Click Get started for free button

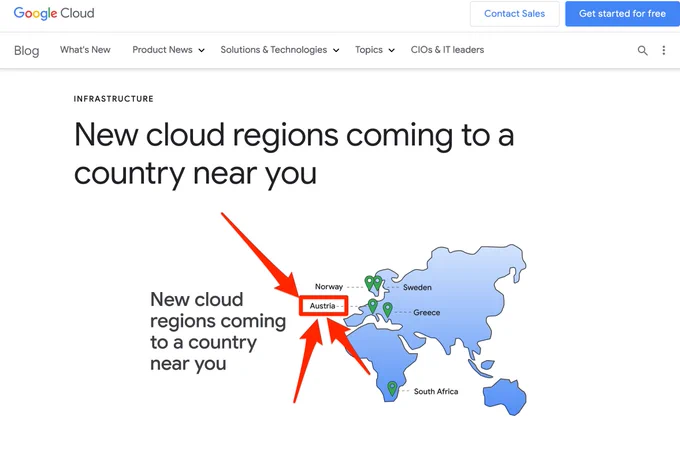(622, 14)
